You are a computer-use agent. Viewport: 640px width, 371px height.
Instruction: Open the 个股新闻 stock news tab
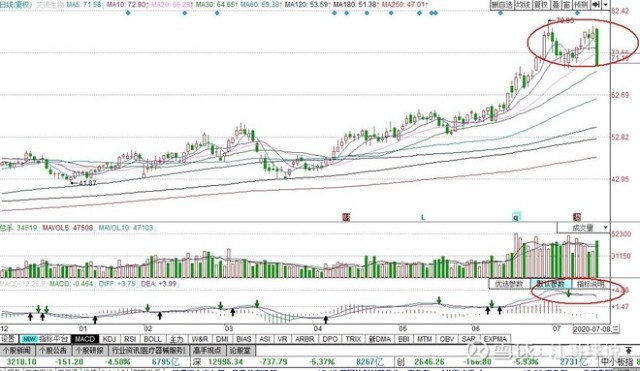tap(18, 351)
